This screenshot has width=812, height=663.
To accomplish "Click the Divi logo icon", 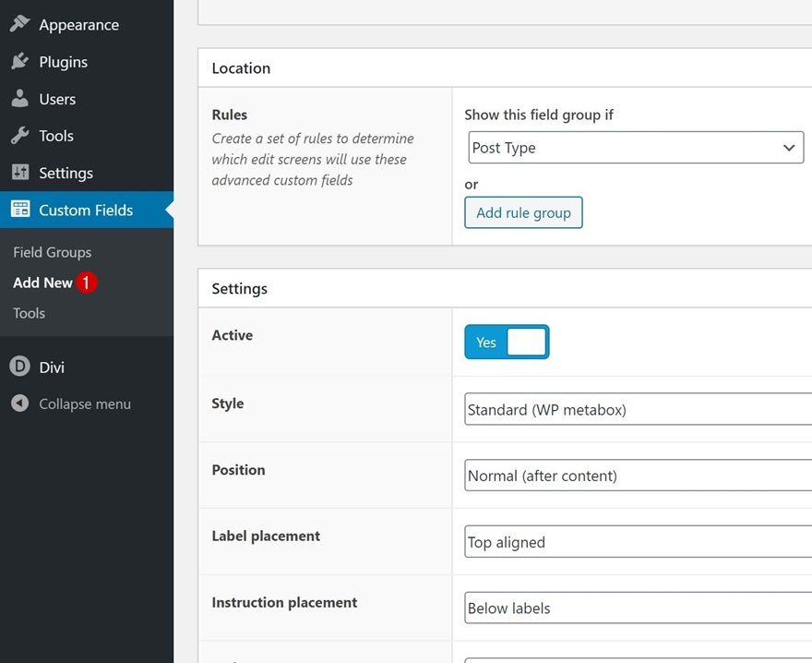I will click(19, 367).
